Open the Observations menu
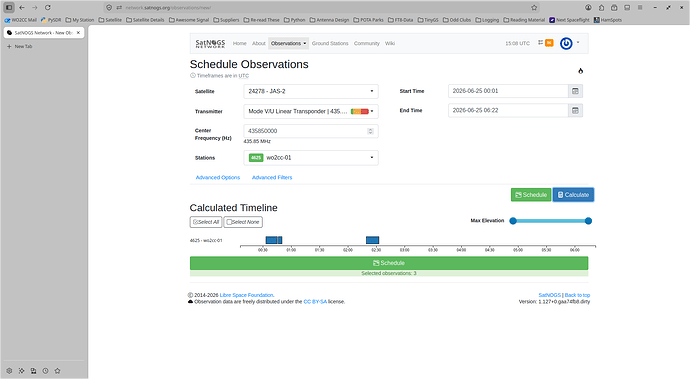The width and height of the screenshot is (690, 379). pos(288,43)
